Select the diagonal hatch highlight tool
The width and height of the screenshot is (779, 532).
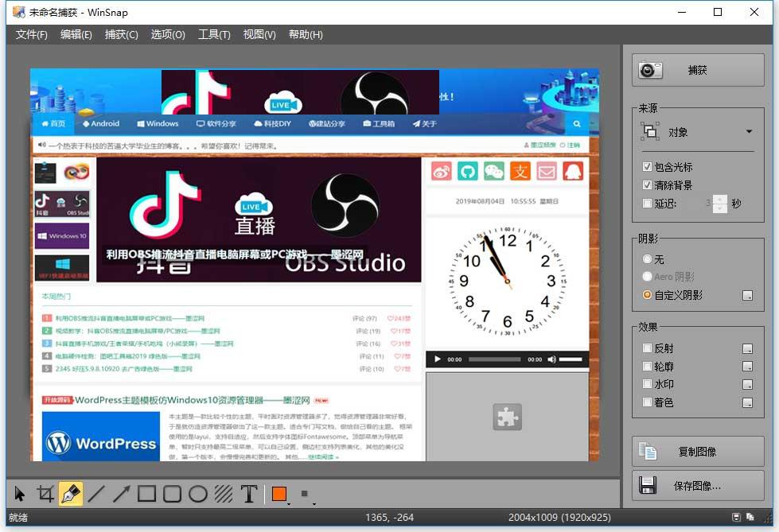tap(223, 494)
